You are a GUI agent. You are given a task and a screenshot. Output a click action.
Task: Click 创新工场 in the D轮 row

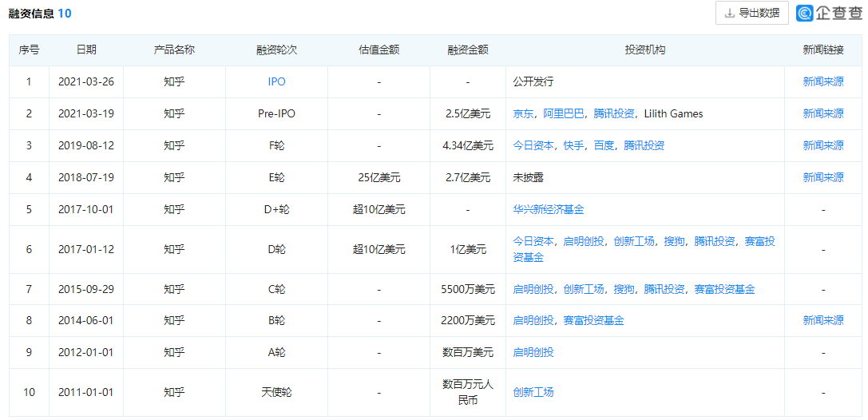634,241
